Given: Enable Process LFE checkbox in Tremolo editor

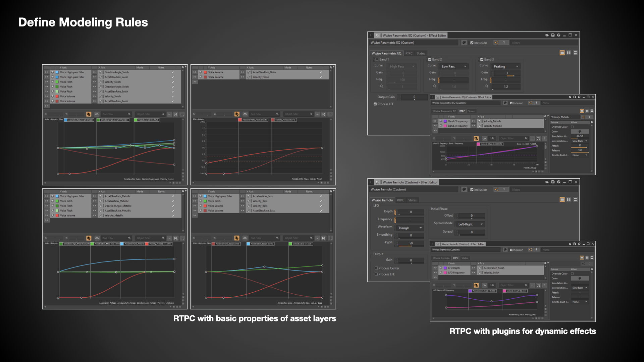Looking at the screenshot, I should [376, 274].
